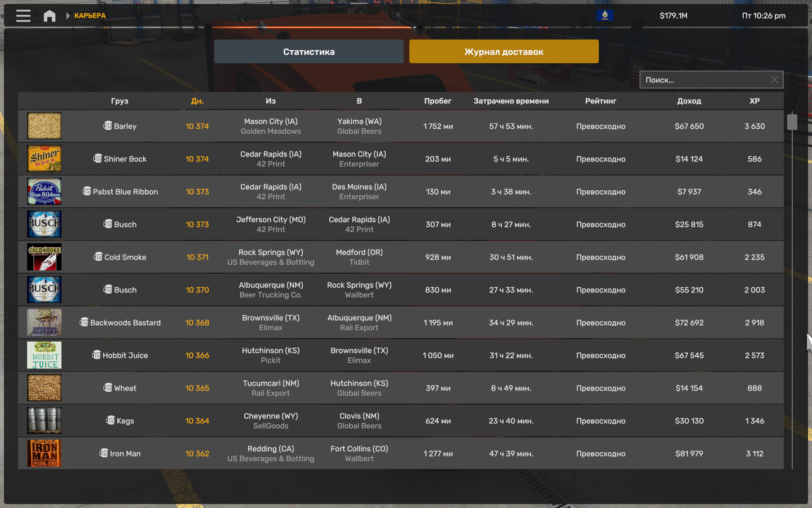Click the $81 979 income value
Viewport: 812px width, 508px height.
coord(689,453)
